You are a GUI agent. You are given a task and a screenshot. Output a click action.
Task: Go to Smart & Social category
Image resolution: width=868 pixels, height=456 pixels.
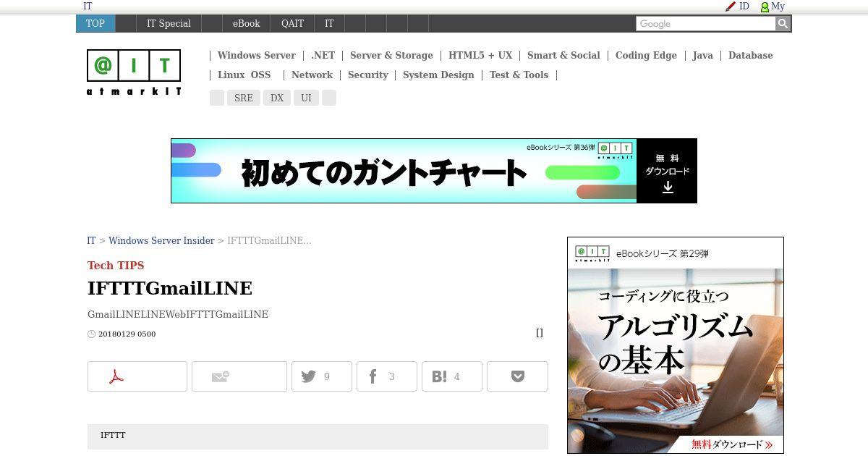point(563,55)
